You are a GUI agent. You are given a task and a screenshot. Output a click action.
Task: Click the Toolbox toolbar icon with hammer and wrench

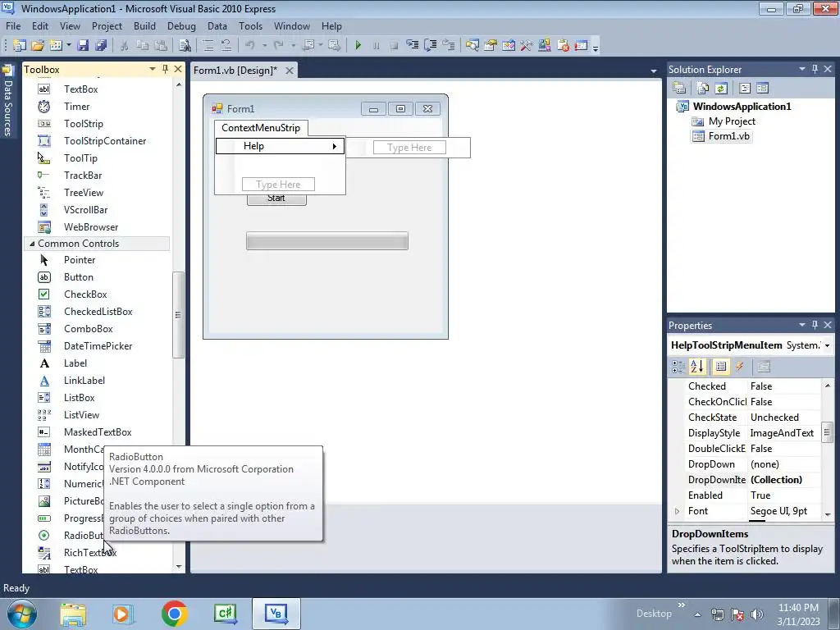click(x=526, y=46)
